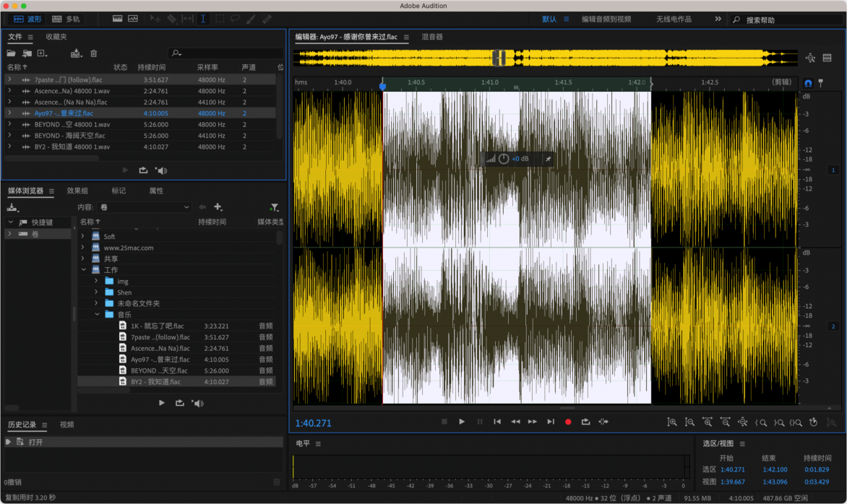Switch to 波形 waveform view
Image resolution: width=847 pixels, height=504 pixels.
click(x=27, y=19)
